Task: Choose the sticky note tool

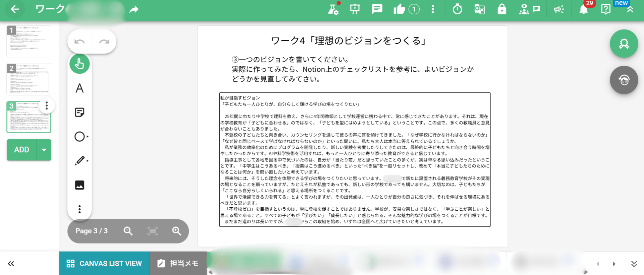Action: pos(79,112)
